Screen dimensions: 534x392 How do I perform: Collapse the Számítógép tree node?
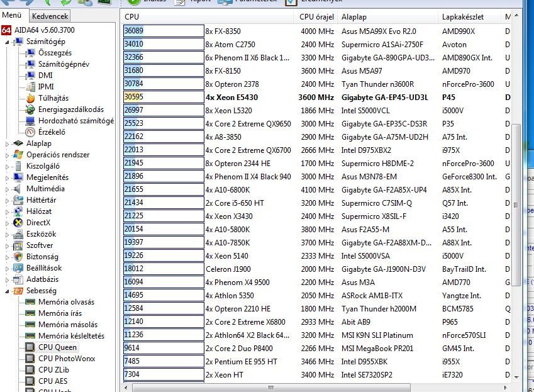pyautogui.click(x=7, y=42)
